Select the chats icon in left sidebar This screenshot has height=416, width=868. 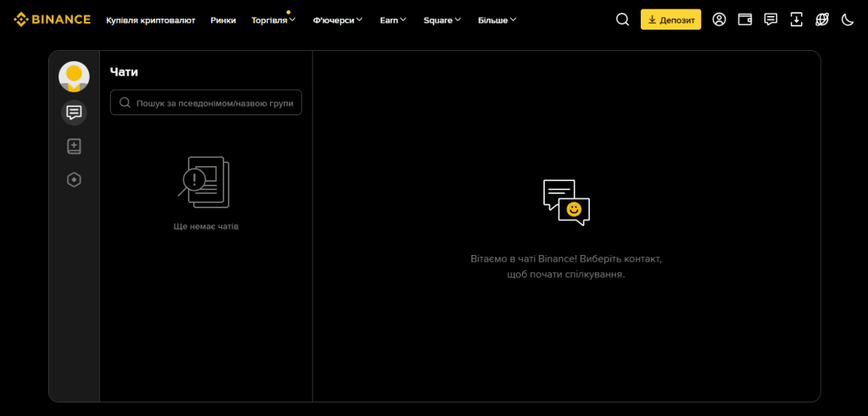tap(74, 113)
